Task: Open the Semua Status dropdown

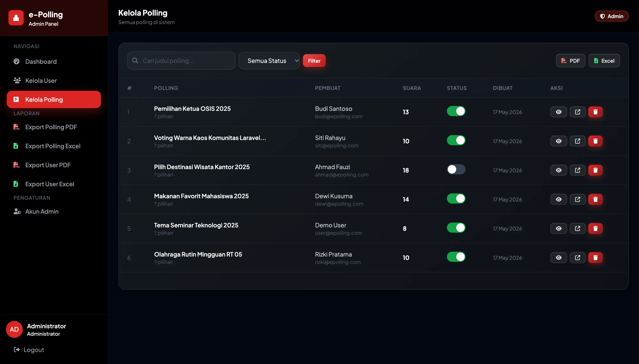Action: coord(269,61)
